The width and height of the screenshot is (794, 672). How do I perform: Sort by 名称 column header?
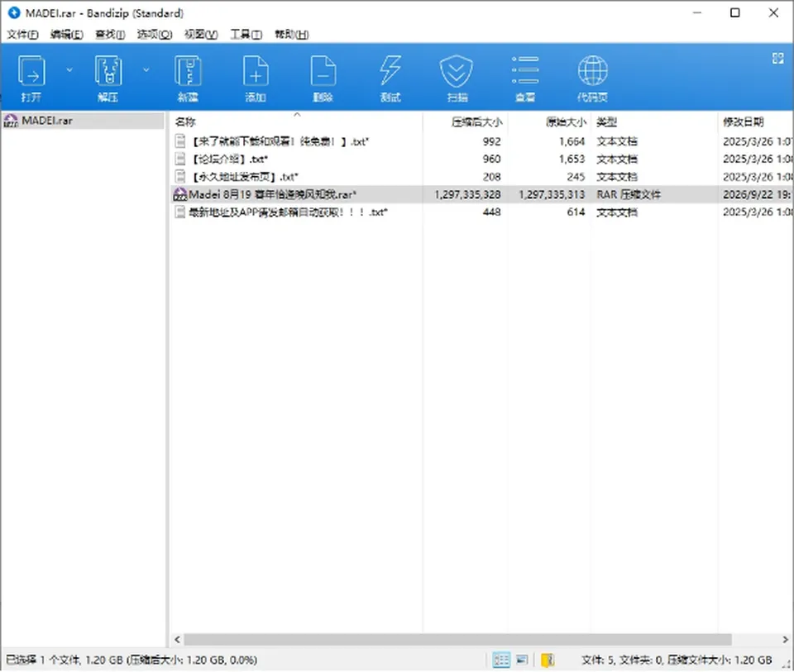click(185, 122)
